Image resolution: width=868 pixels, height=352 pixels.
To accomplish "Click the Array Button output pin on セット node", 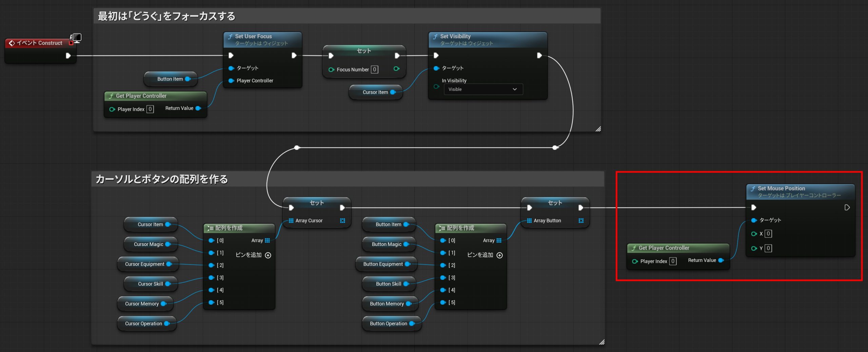I will pos(581,221).
